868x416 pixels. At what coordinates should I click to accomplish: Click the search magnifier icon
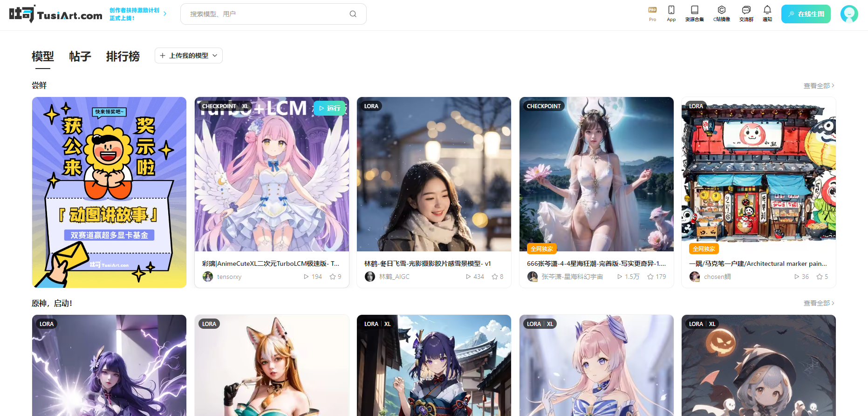pyautogui.click(x=353, y=14)
